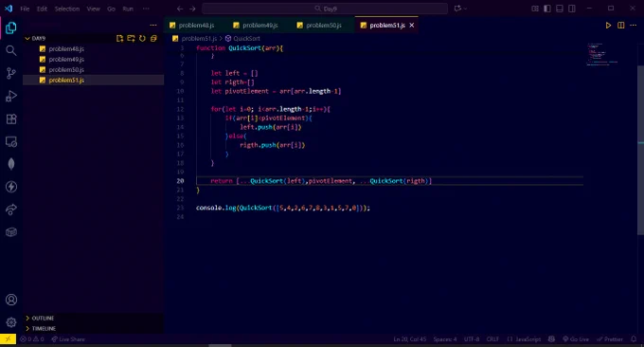Refresh the DAY9 explorer
The width and height of the screenshot is (644, 347).
(142, 38)
